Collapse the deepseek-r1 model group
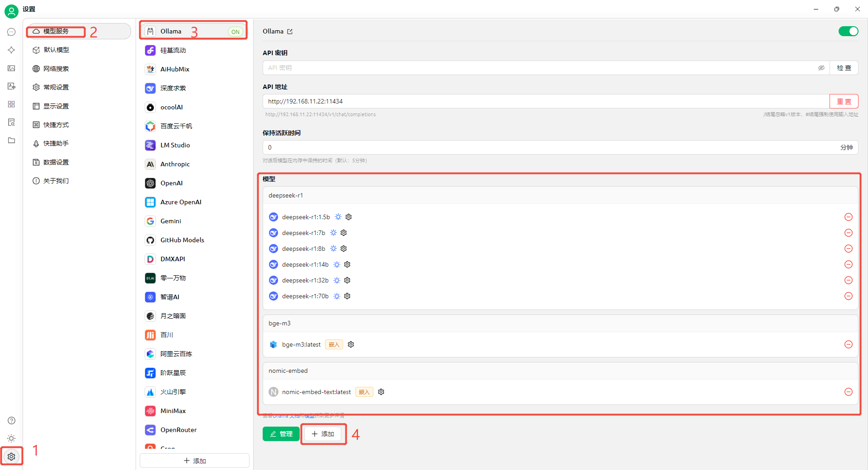This screenshot has height=470, width=868. click(x=560, y=195)
